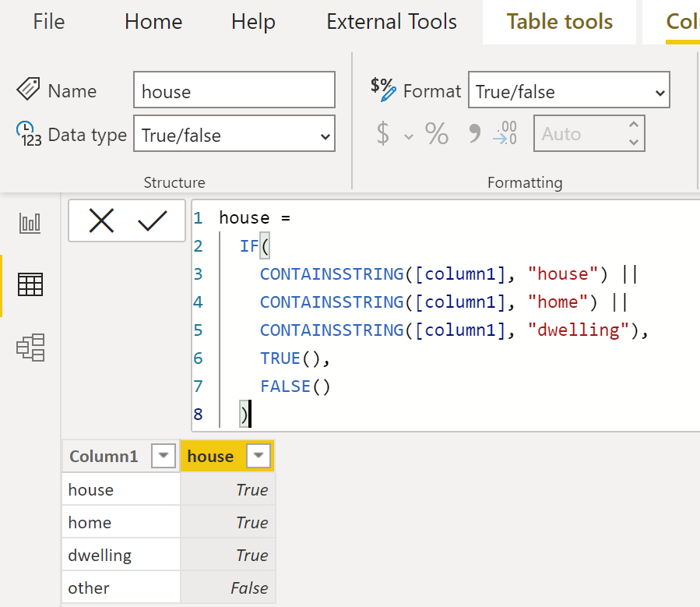Image resolution: width=700 pixels, height=607 pixels.
Task: Switch to Report view icon
Action: click(30, 223)
